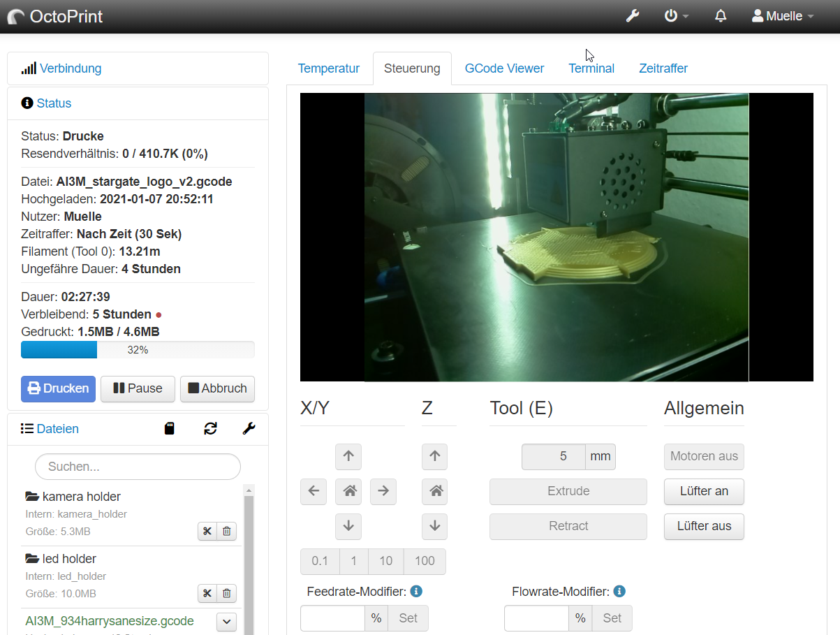Open the Terminal tab
Image resolution: width=840 pixels, height=635 pixels.
[591, 68]
